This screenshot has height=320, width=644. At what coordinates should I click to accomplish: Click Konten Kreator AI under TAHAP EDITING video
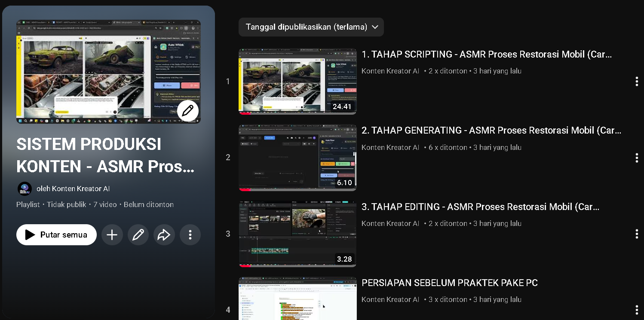[x=390, y=223]
